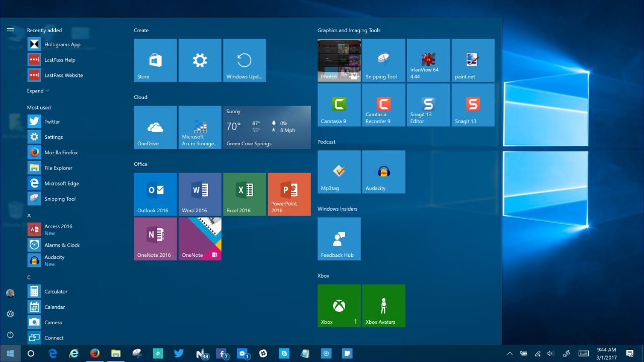
Task: Open the PowerPoint 2016 tile
Action: [x=289, y=194]
